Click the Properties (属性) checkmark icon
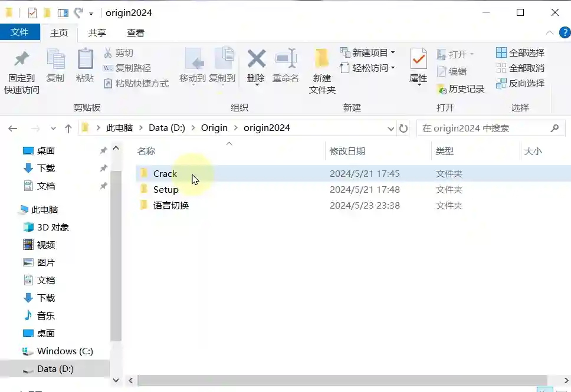Image resolution: width=571 pixels, height=392 pixels. pyautogui.click(x=418, y=58)
